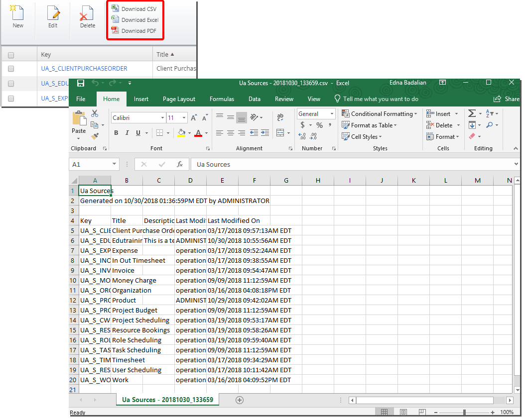Click the Fill down arrow icon

click(472, 125)
